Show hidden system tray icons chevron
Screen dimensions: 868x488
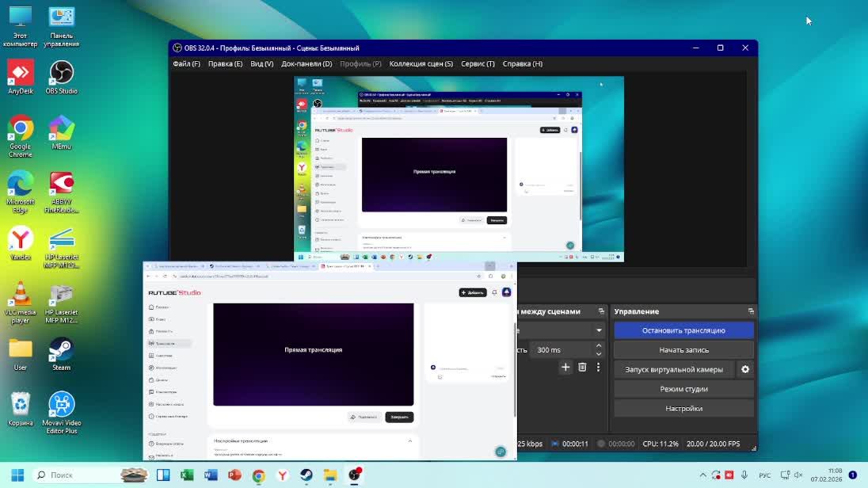(702, 475)
